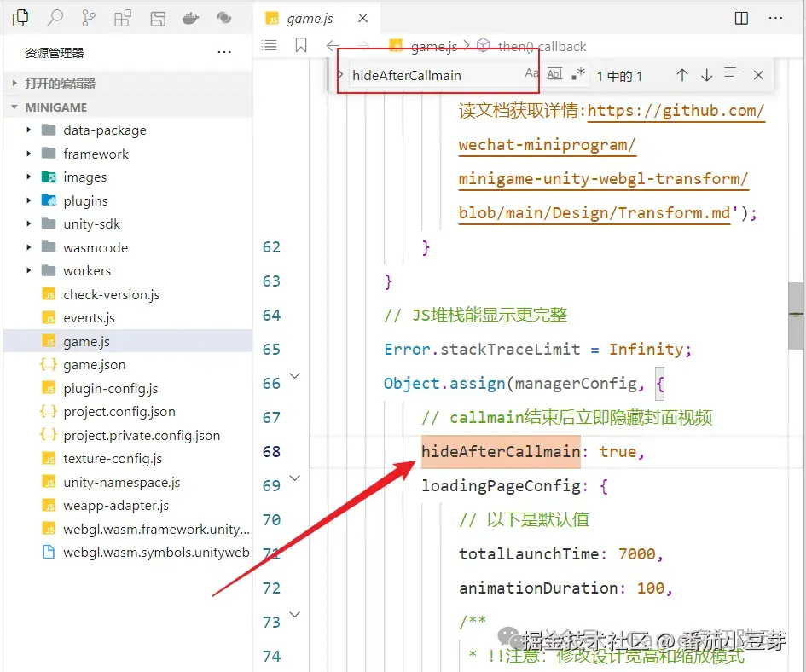The width and height of the screenshot is (806, 672).
Task: Go to previous match arrow
Action: click(682, 76)
